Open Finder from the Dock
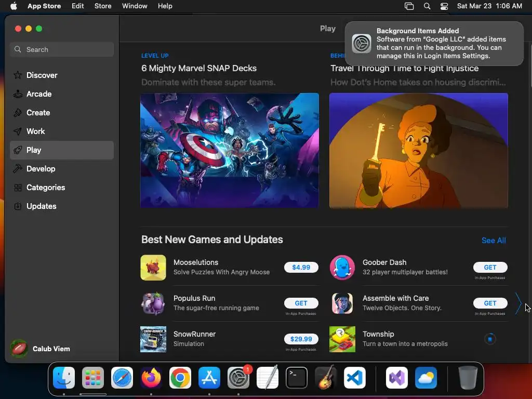The image size is (532, 399). coord(64,378)
